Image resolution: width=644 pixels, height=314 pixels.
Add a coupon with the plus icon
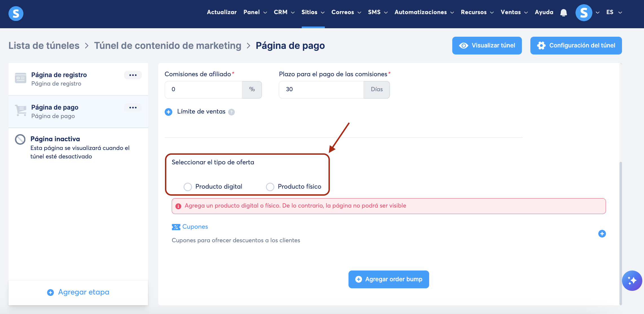(602, 234)
